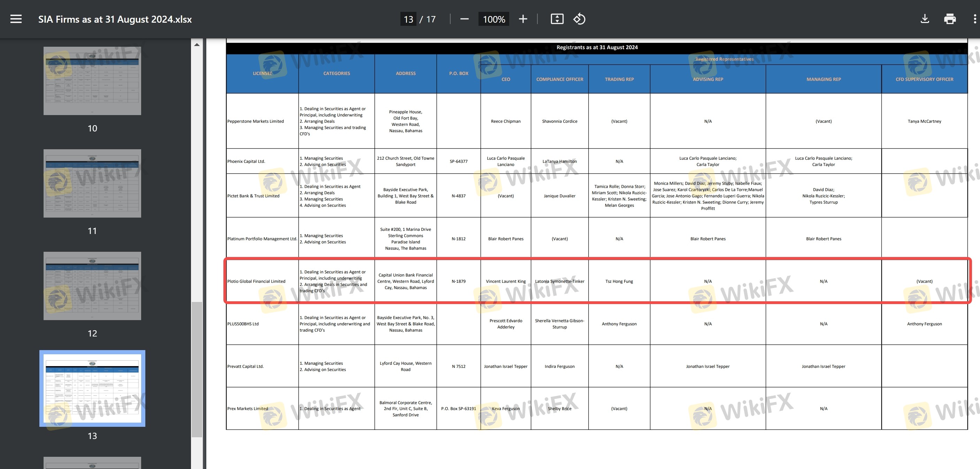
Task: Select page 12 thumbnail
Action: tap(92, 286)
